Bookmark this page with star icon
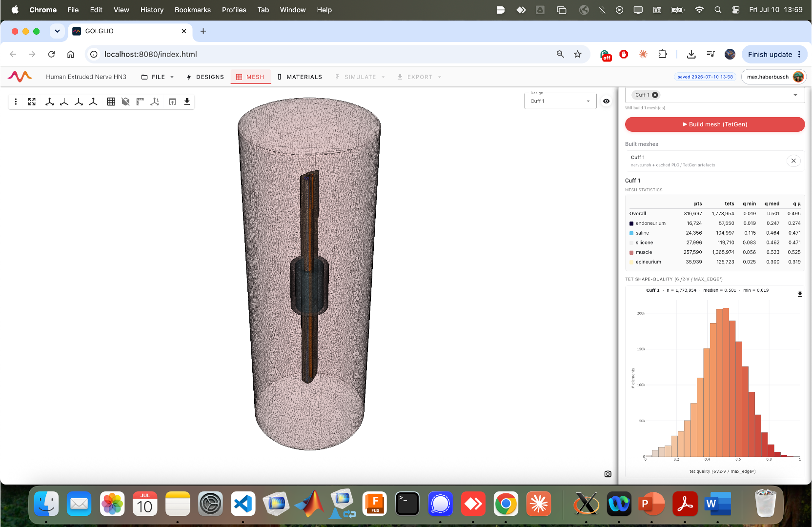812x527 pixels. click(x=578, y=54)
